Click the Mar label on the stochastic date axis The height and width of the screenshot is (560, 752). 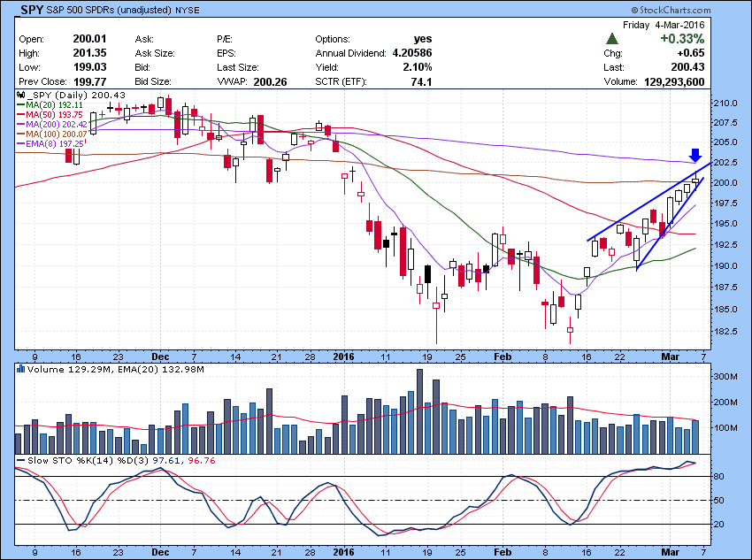click(670, 552)
